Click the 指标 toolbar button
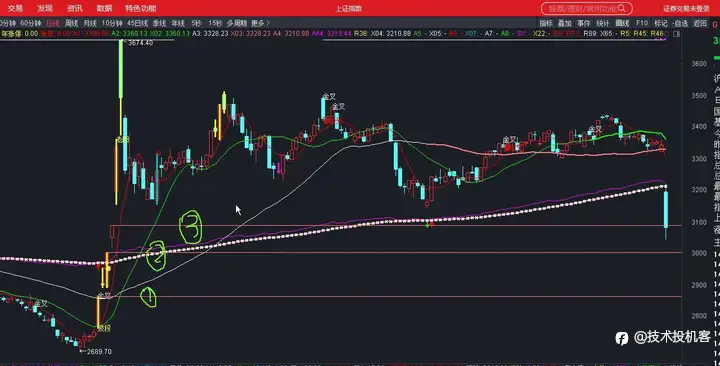Viewport: 720px width, 366px height. (546, 23)
